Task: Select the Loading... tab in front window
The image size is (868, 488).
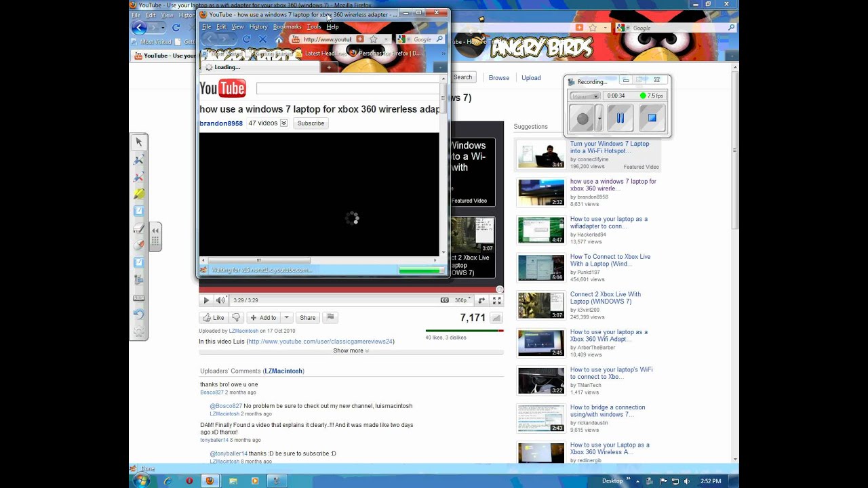Action: [x=260, y=67]
